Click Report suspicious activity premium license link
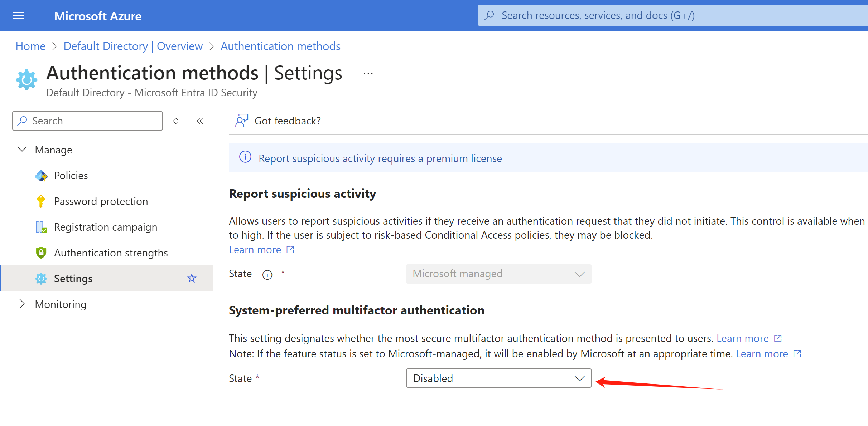Image resolution: width=868 pixels, height=426 pixels. (x=380, y=158)
